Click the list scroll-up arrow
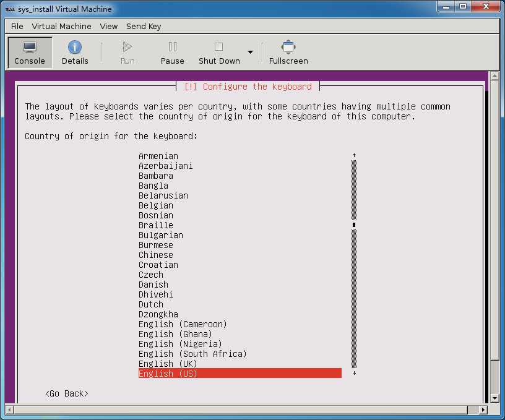 coord(354,155)
